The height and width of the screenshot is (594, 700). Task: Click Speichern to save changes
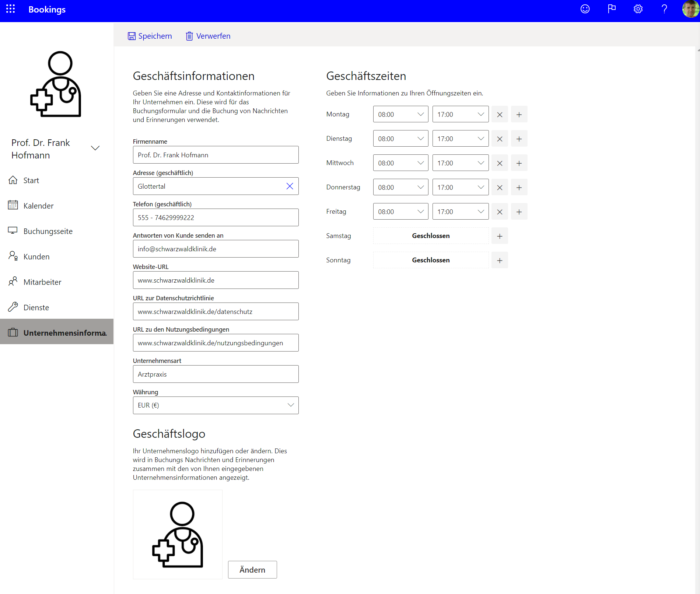point(150,36)
